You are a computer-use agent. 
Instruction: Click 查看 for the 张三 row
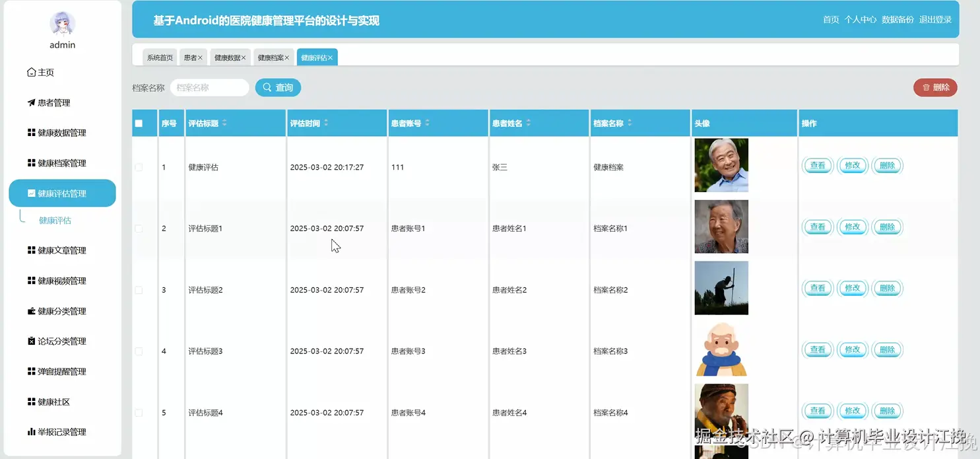[818, 166]
